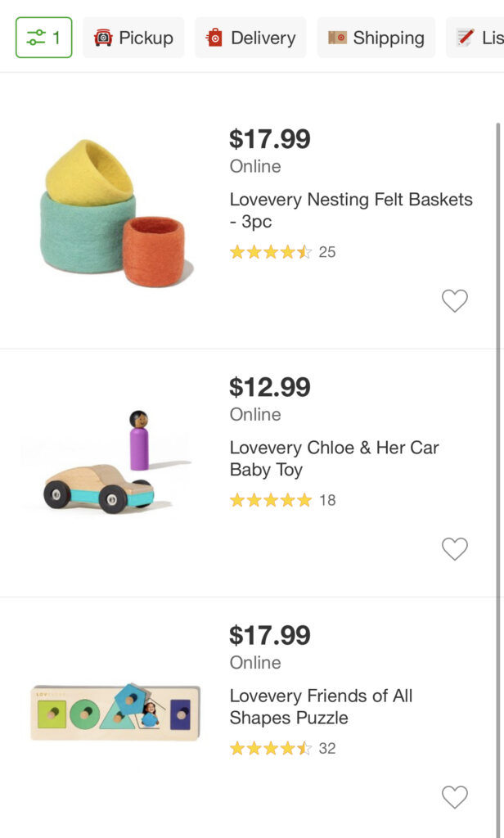The width and height of the screenshot is (504, 838).
Task: View the felt baskets product image
Action: click(x=115, y=214)
